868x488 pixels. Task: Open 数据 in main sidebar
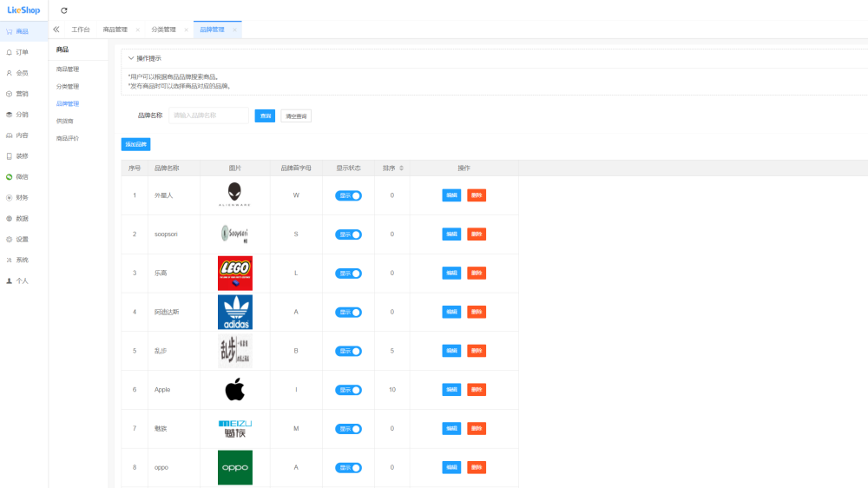click(23, 218)
